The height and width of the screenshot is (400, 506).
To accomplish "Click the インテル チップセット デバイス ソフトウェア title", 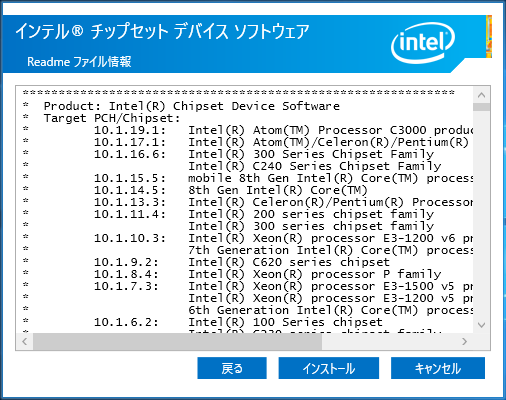I will click(162, 32).
